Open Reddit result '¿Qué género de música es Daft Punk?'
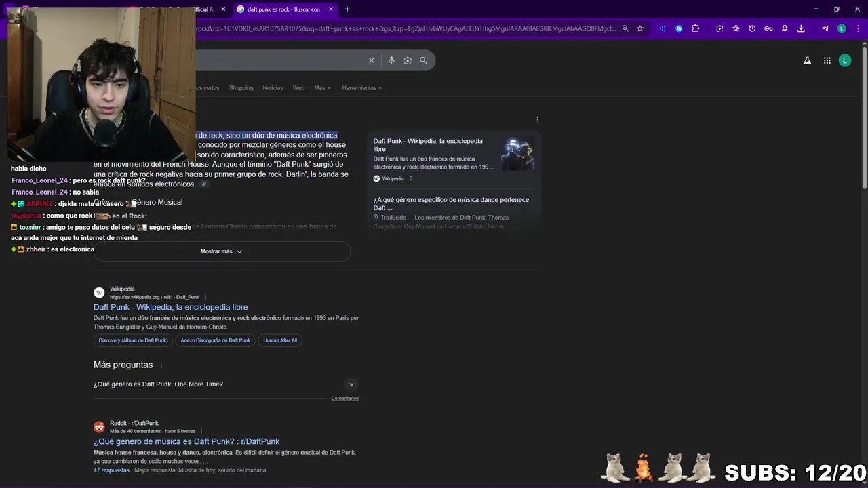This screenshot has width=868, height=488. coord(186,441)
